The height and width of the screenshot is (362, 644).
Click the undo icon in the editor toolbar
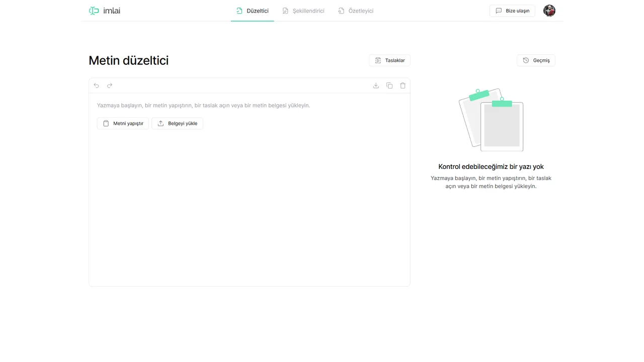(x=96, y=85)
